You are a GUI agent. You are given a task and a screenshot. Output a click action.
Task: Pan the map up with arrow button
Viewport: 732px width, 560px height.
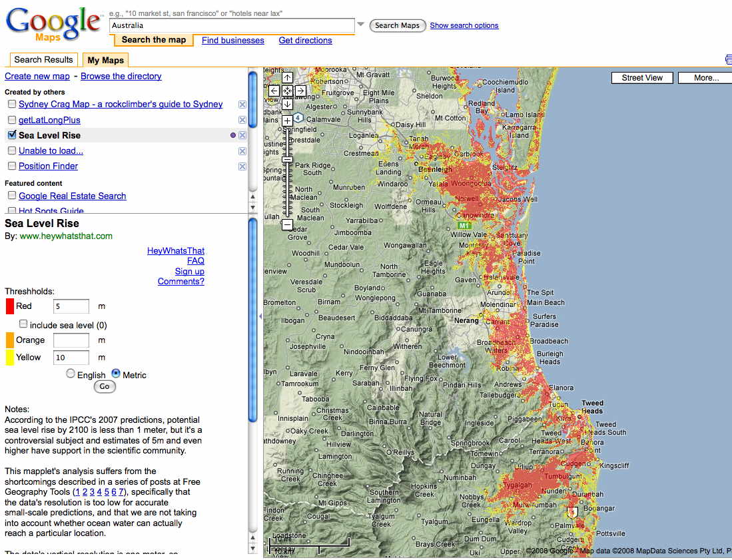pos(287,78)
